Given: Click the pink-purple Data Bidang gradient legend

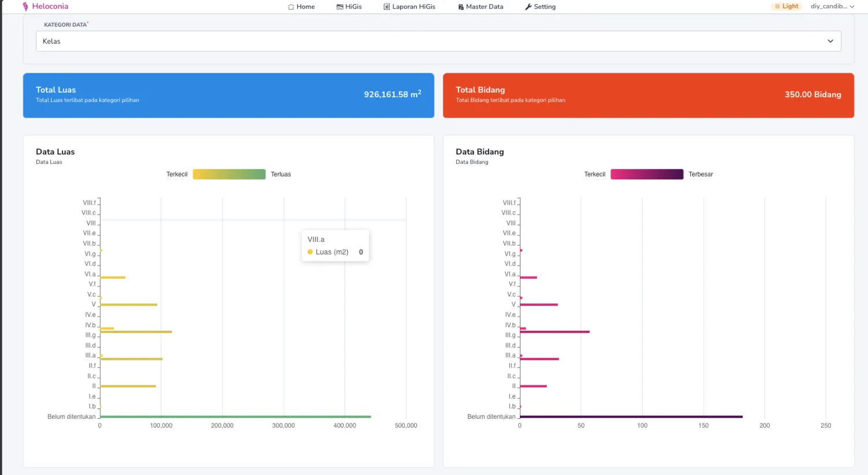Looking at the screenshot, I should click(x=647, y=174).
